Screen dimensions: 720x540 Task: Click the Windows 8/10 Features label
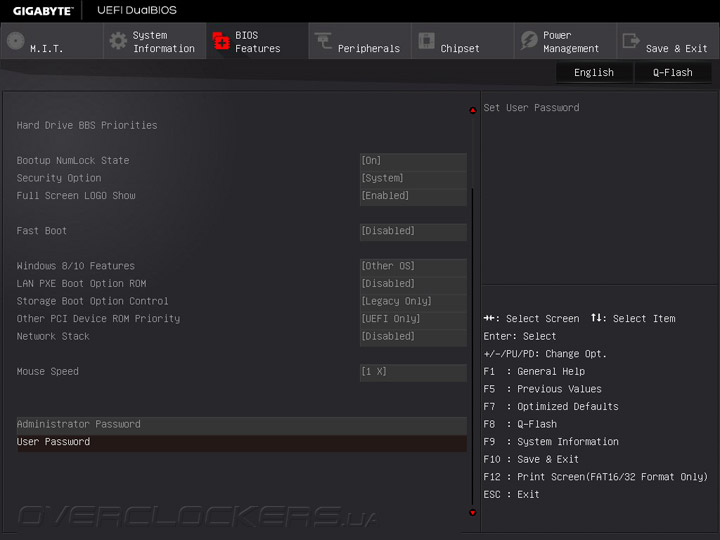(x=76, y=266)
